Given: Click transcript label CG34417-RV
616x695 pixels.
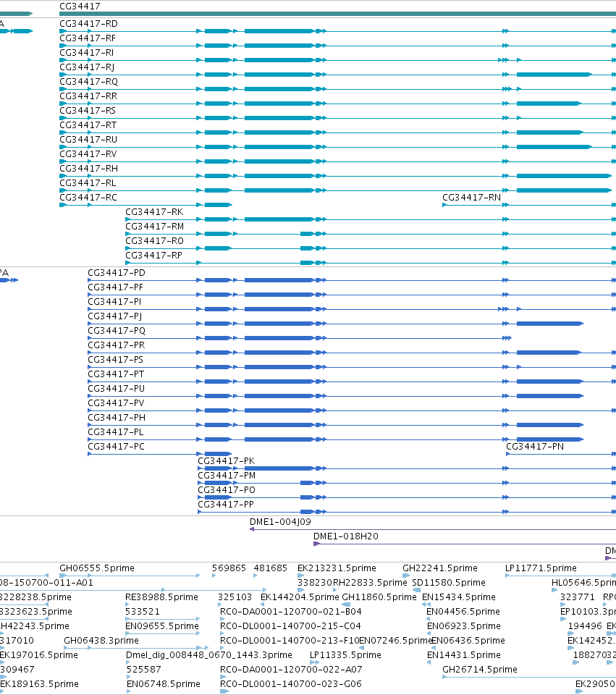Looking at the screenshot, I should click(x=88, y=154).
